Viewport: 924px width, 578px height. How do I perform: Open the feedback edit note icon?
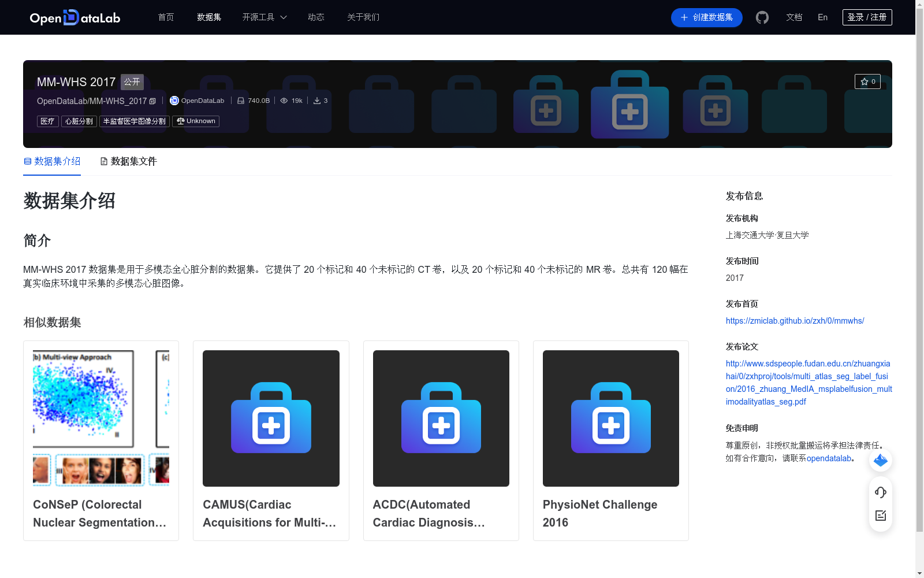(881, 516)
